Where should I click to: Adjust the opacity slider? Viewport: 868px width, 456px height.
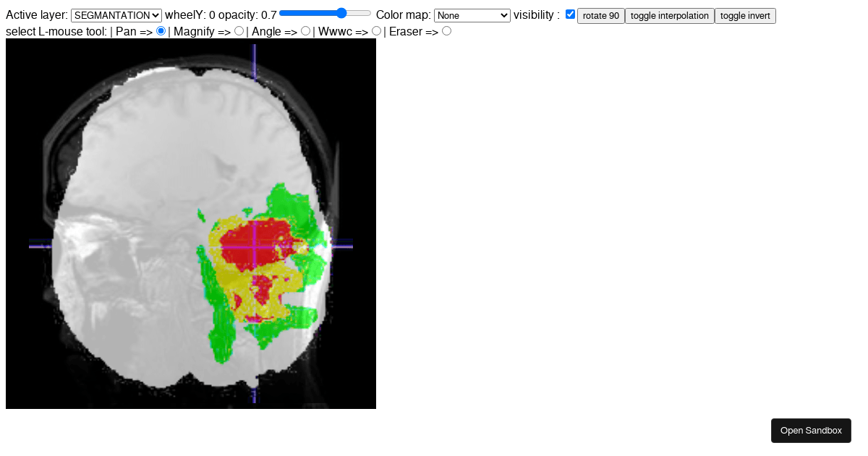pos(325,13)
